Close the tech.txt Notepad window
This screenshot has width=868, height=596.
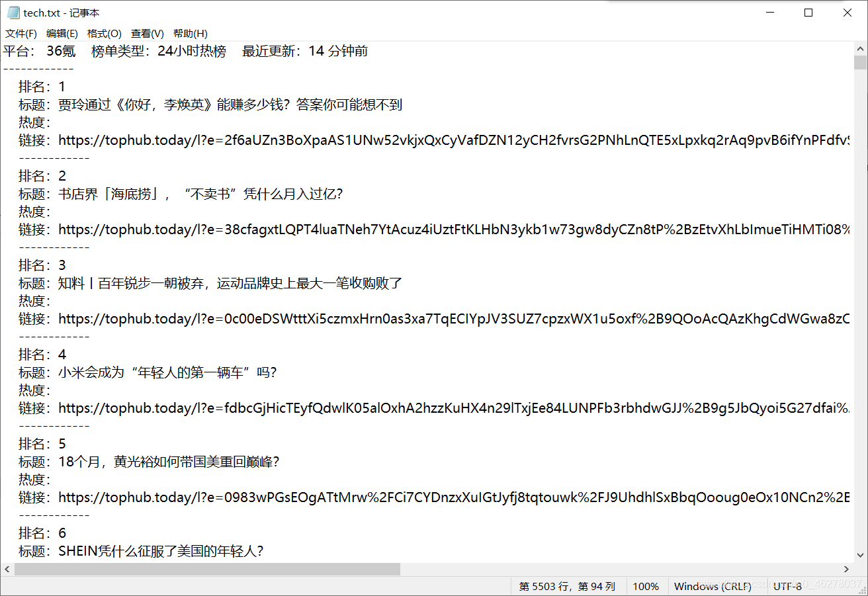tap(847, 13)
